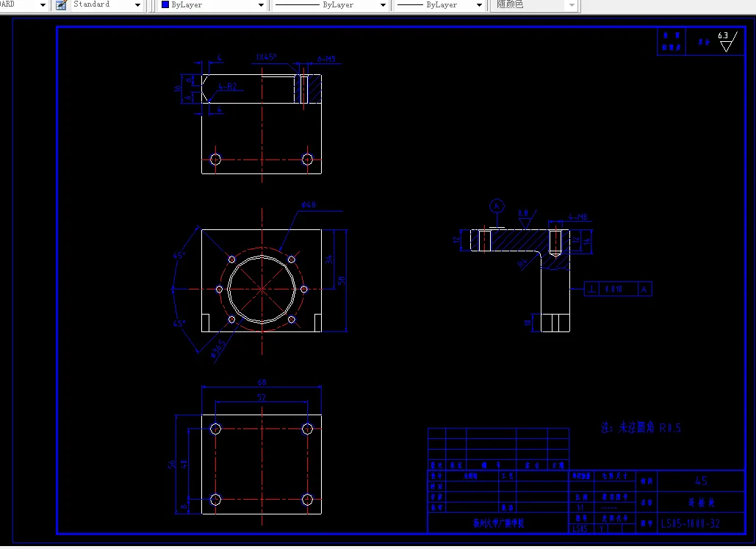Select the '40' vertical dimension text
The width and height of the screenshot is (756, 549).
click(x=184, y=464)
